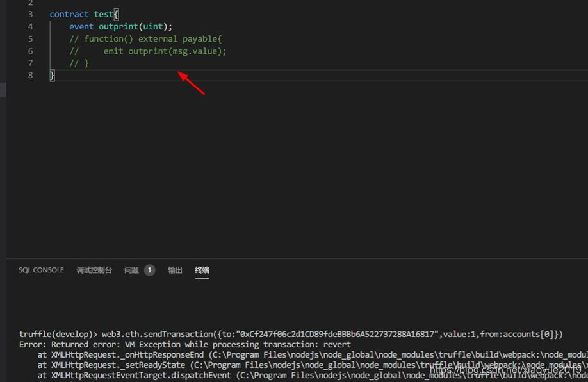Click 'value:1' in the terminal command

pyautogui.click(x=459, y=334)
